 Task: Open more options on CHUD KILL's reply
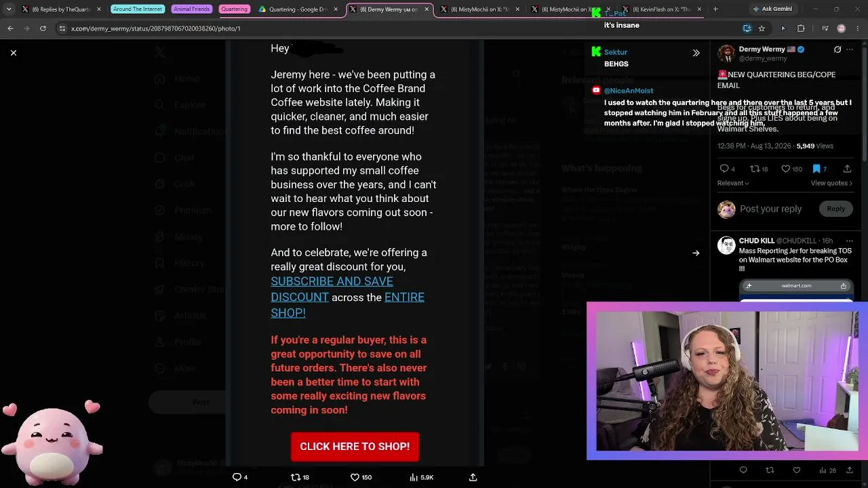point(849,241)
